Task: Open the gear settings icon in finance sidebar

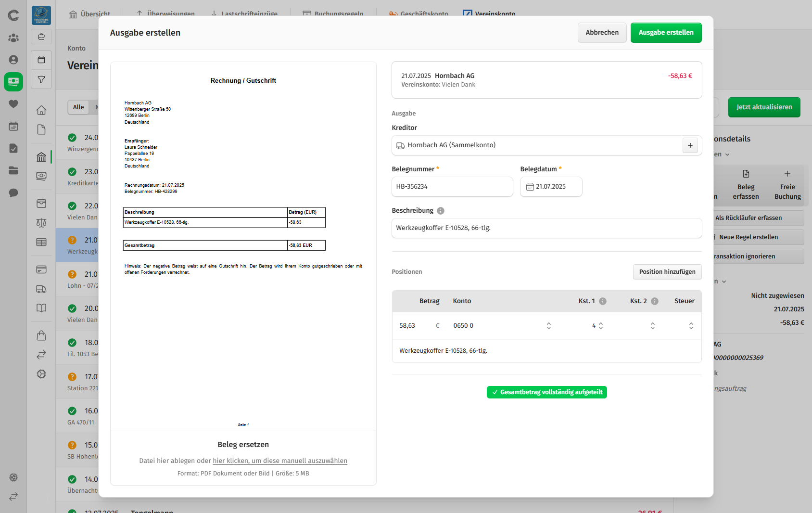Action: [41, 374]
